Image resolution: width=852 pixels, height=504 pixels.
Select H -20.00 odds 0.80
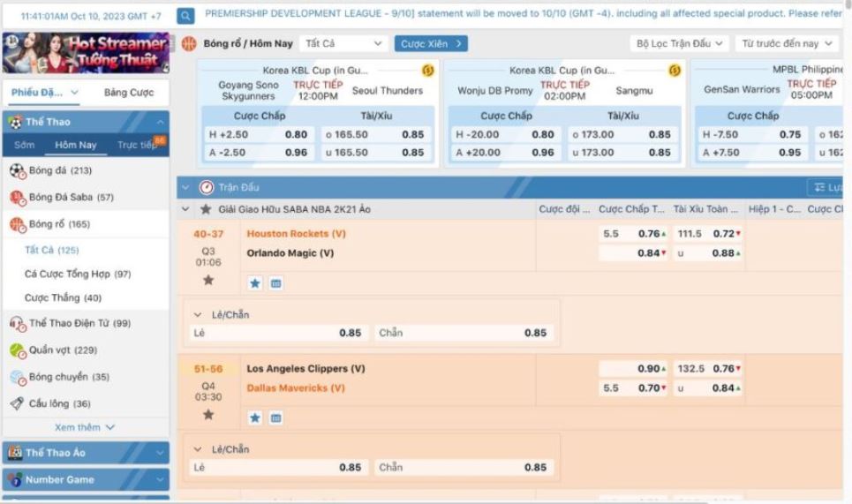pyautogui.click(x=505, y=135)
